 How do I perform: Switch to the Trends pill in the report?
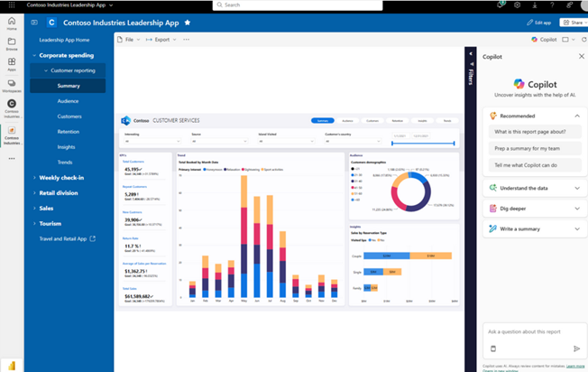(447, 120)
